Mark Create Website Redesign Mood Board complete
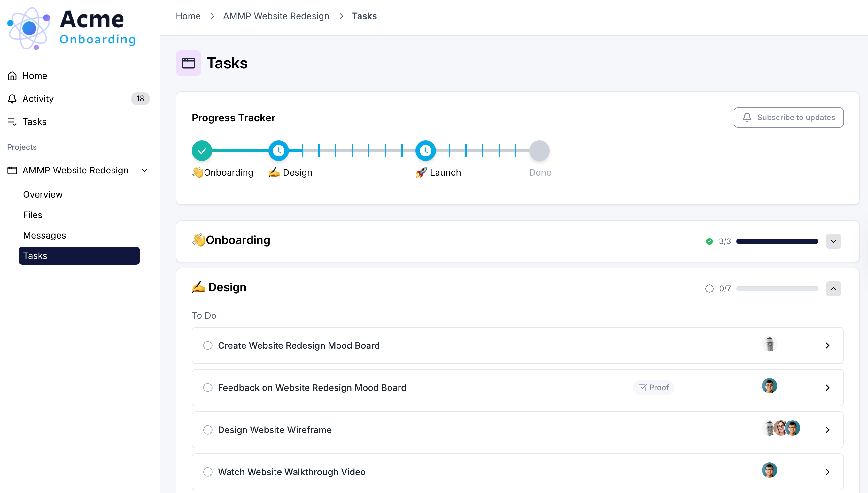 208,345
